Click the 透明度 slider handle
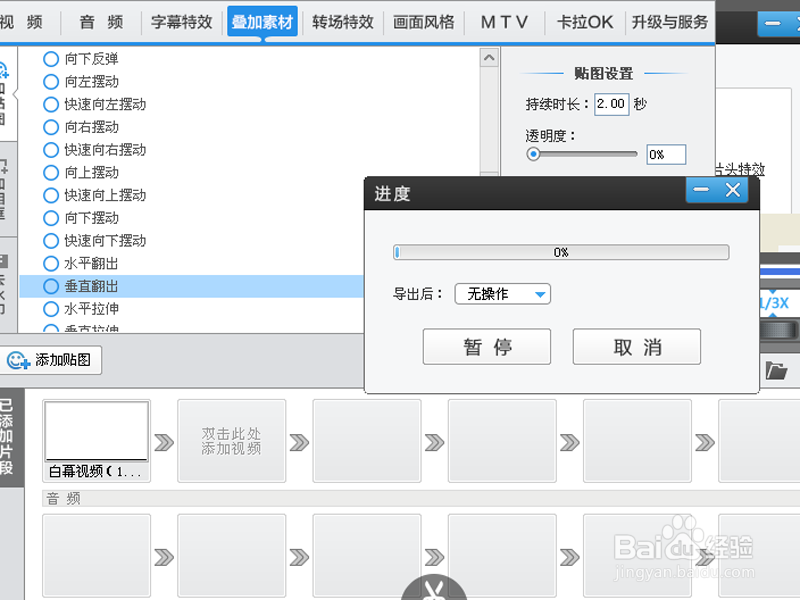Screen dimensions: 800x600 [x=533, y=154]
